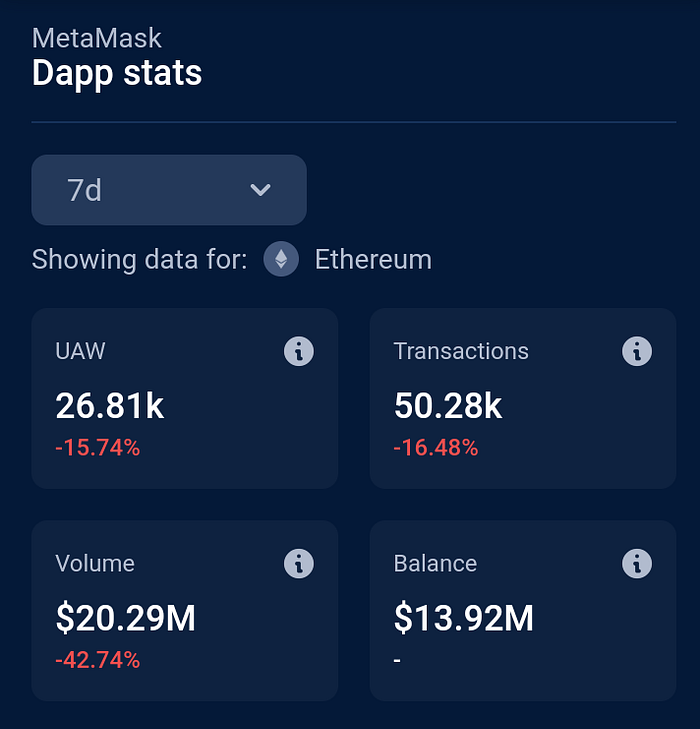Screen dimensions: 700x729
Task: Show info for the Balance stat
Action: point(637,563)
